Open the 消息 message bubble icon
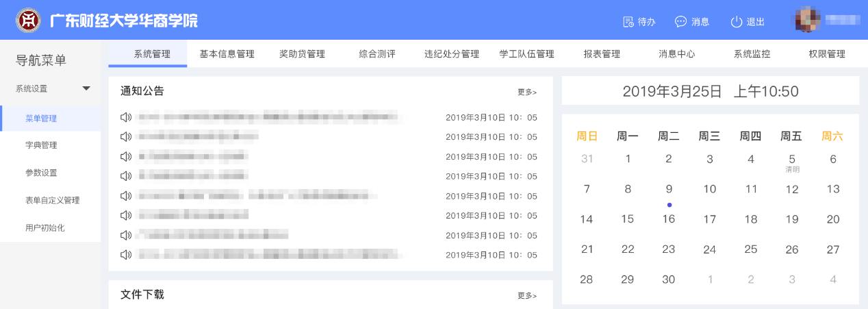 pyautogui.click(x=680, y=22)
